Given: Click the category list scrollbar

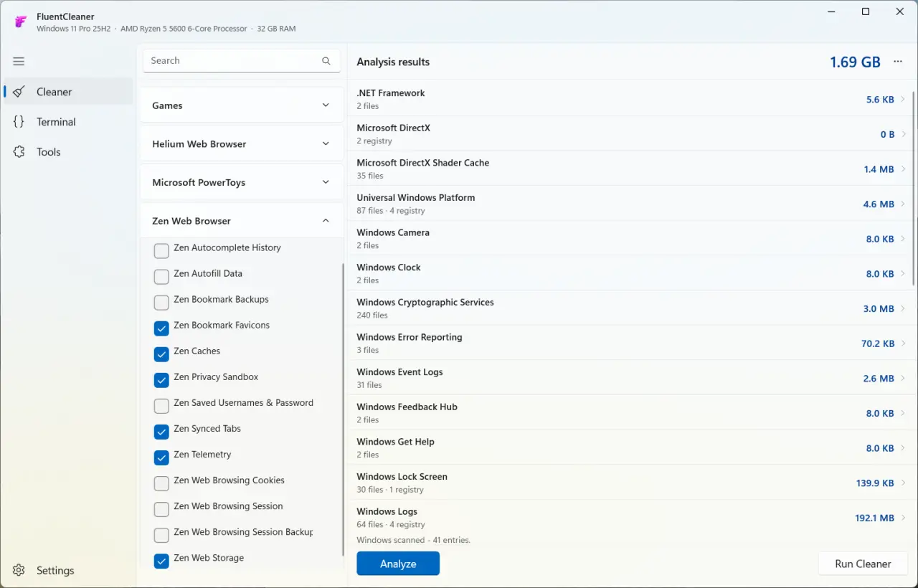Looking at the screenshot, I should click(x=343, y=409).
